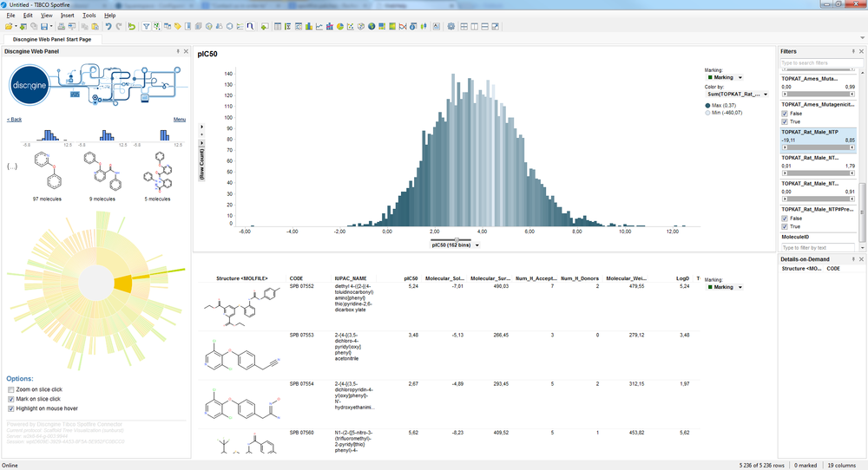
Task: Toggle the Filters panel funnel icon
Action: (x=147, y=27)
